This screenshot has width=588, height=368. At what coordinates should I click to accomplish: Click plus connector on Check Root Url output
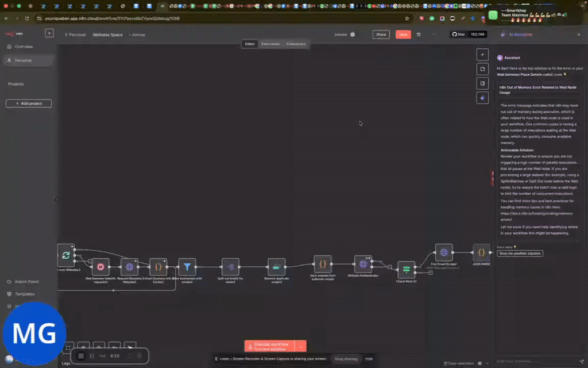[x=431, y=273]
